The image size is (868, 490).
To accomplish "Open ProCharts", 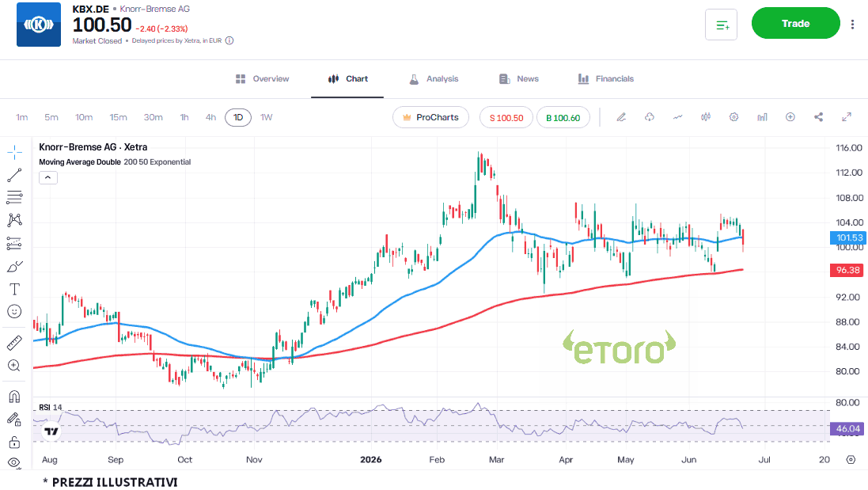I will pyautogui.click(x=430, y=117).
